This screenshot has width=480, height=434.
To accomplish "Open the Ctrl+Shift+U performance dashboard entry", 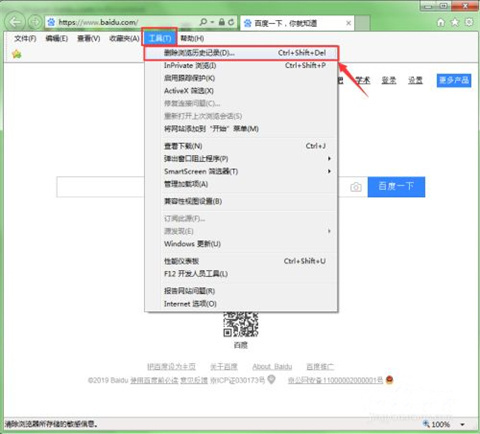I will (241, 261).
